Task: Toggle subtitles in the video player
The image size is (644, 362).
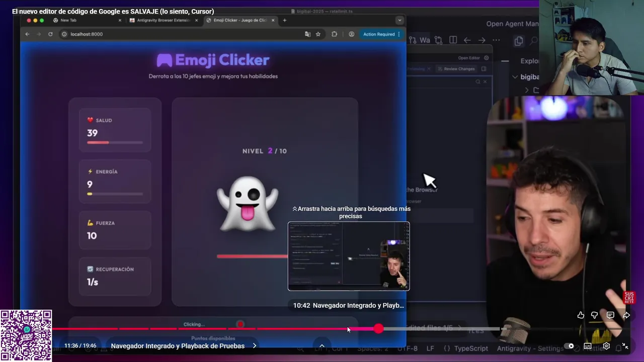Action: pyautogui.click(x=588, y=346)
